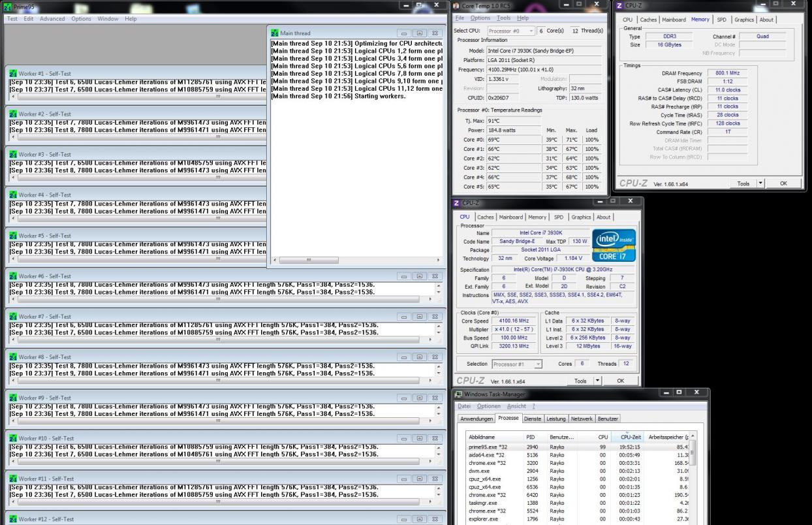This screenshot has width=812, height=525.
Task: Select the taskmgr.exe process row
Action: (x=578, y=503)
